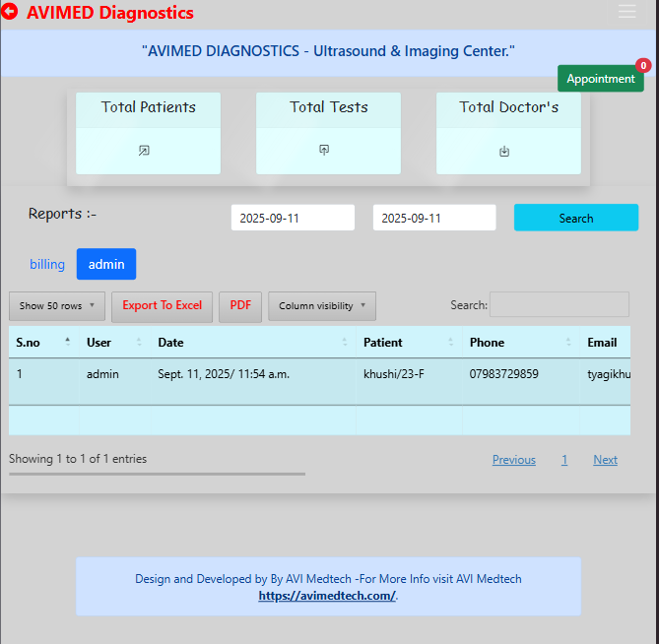
Task: Open the end date picker field
Action: pos(433,218)
